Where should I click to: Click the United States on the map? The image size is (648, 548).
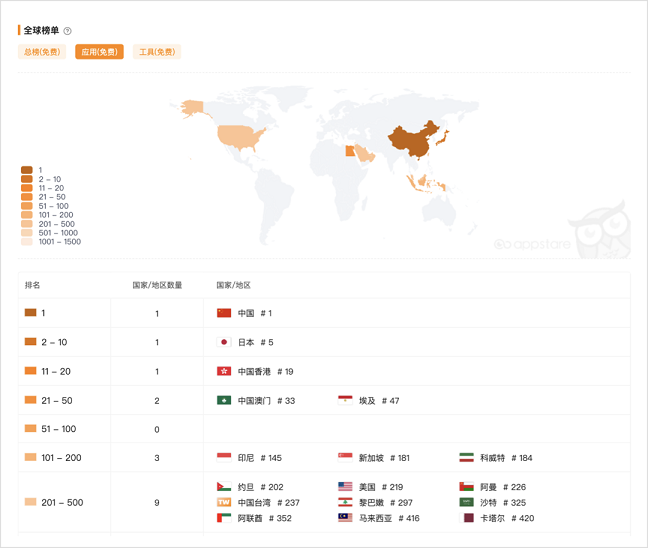[240, 137]
